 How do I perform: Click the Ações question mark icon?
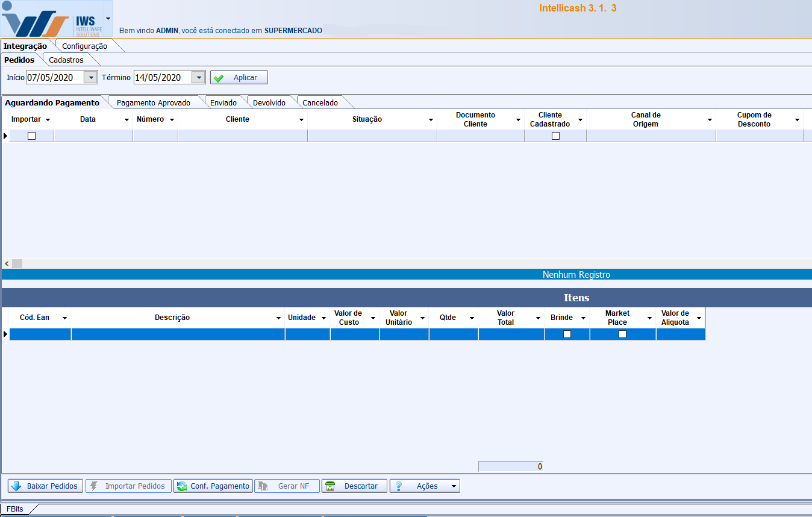(x=398, y=486)
